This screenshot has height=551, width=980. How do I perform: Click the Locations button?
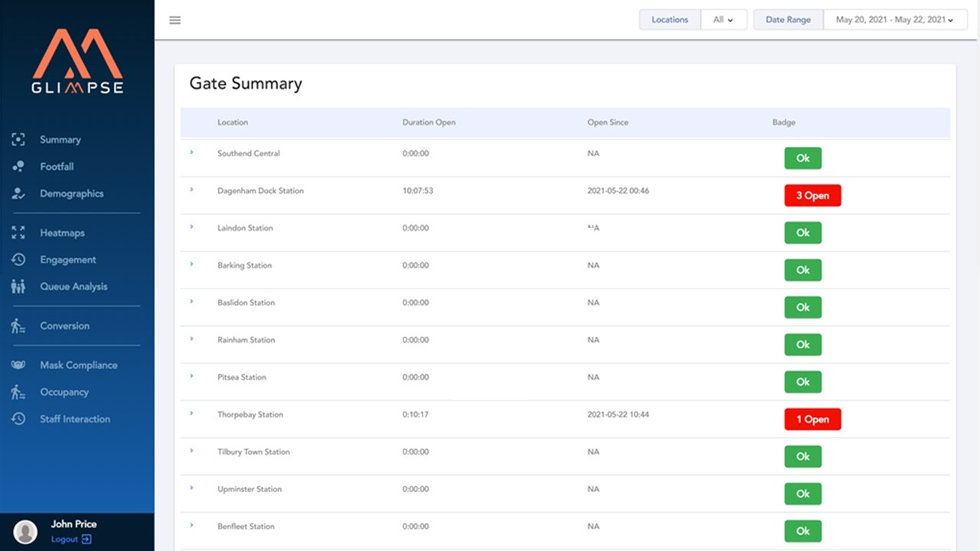[x=669, y=19]
